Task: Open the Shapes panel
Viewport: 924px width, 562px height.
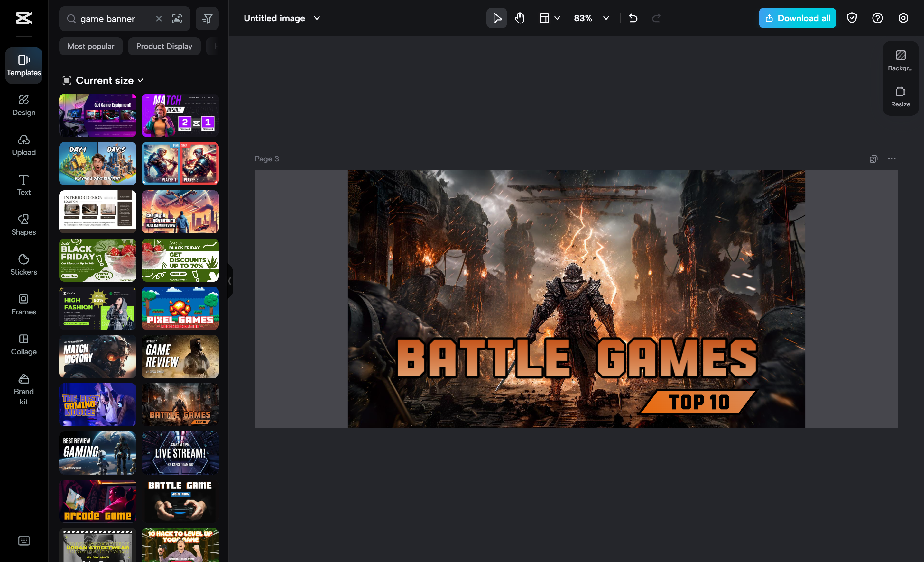Action: pyautogui.click(x=23, y=224)
